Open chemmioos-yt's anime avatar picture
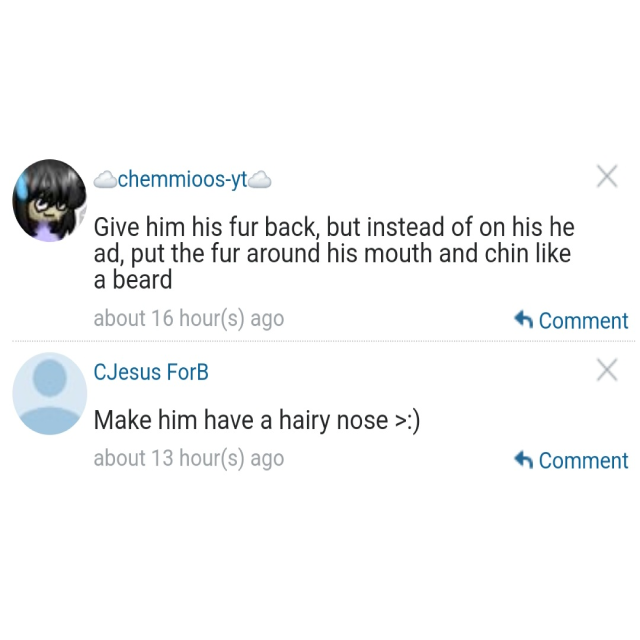Viewport: 640px width, 640px height. pyautogui.click(x=50, y=200)
